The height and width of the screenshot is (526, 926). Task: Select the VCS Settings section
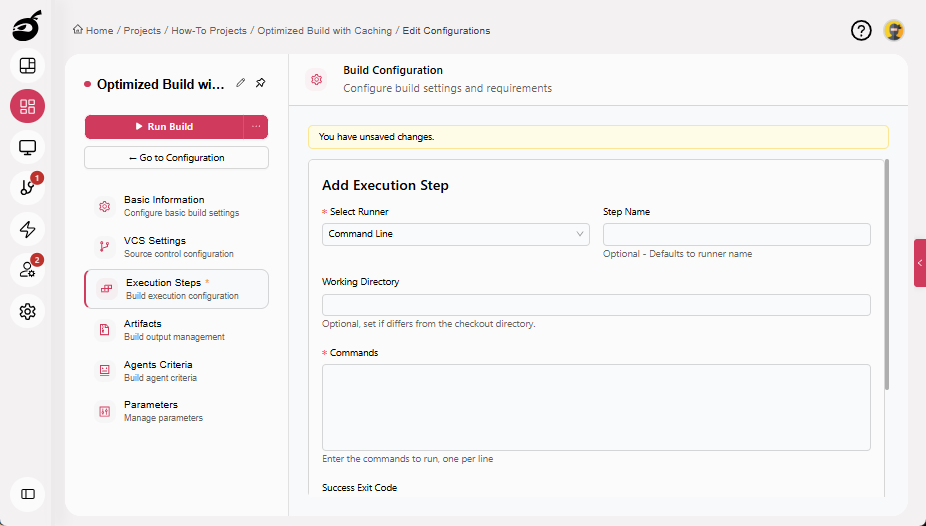(176, 247)
